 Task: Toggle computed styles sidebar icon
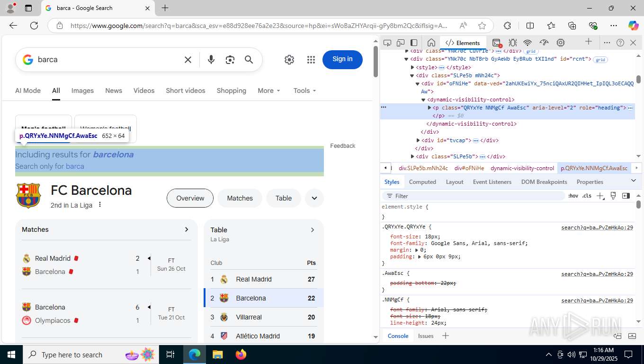[x=626, y=196]
